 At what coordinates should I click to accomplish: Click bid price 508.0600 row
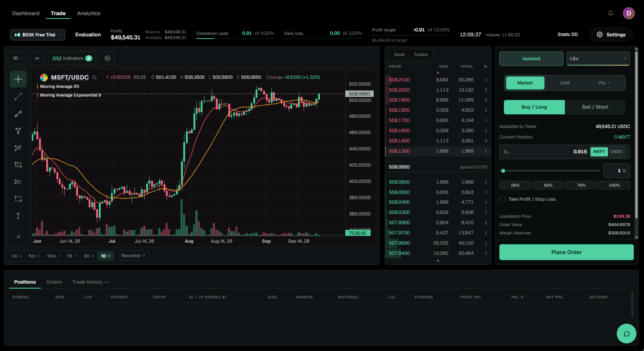point(438,182)
